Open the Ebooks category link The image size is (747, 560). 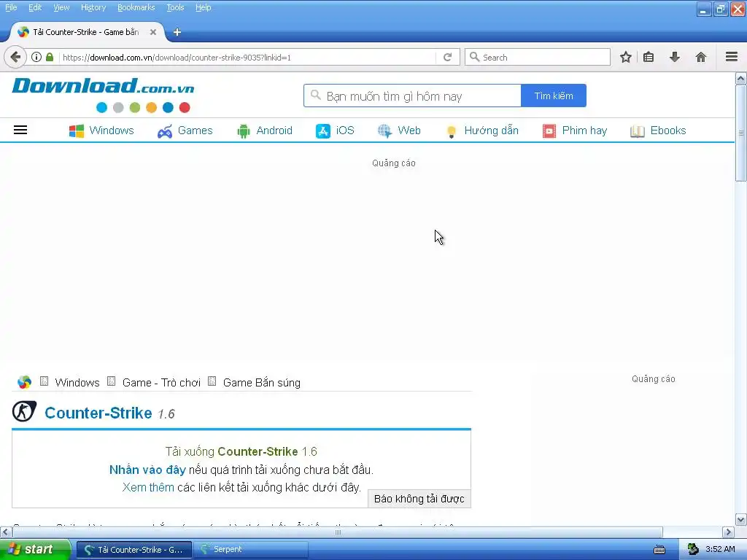pos(668,131)
